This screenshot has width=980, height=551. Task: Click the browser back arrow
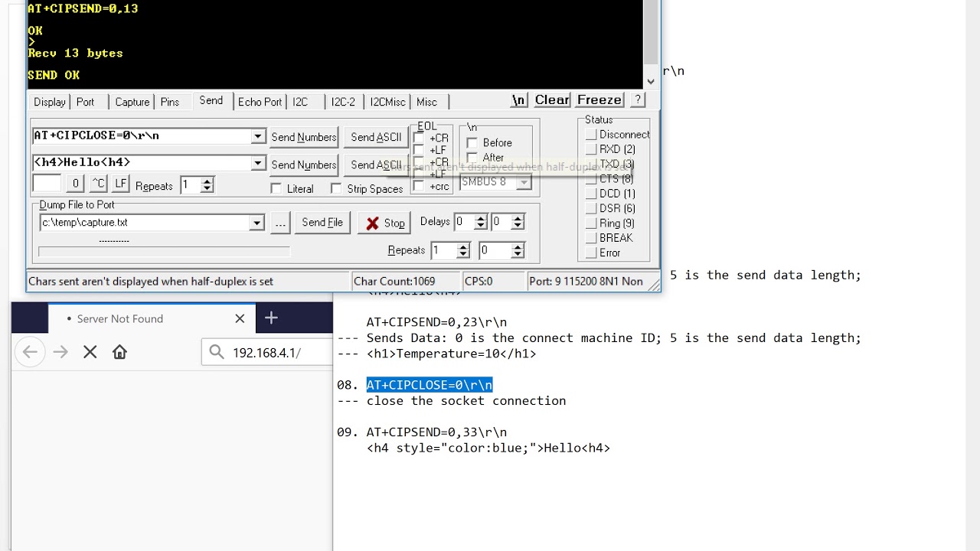point(30,352)
